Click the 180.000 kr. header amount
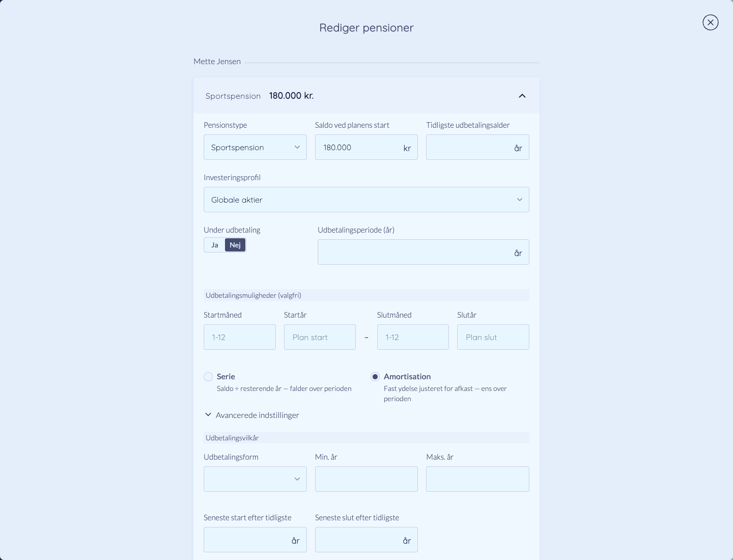Image resolution: width=733 pixels, height=560 pixels. click(291, 96)
